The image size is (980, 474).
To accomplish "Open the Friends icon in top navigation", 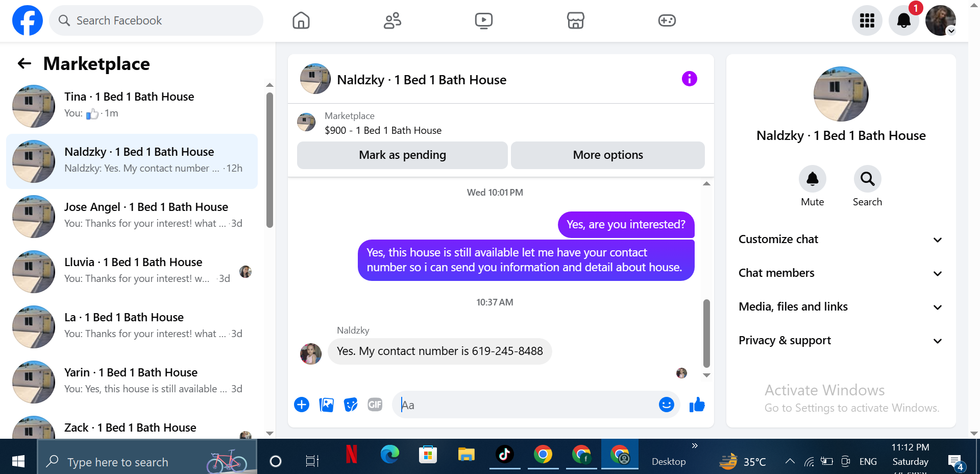I will click(392, 20).
